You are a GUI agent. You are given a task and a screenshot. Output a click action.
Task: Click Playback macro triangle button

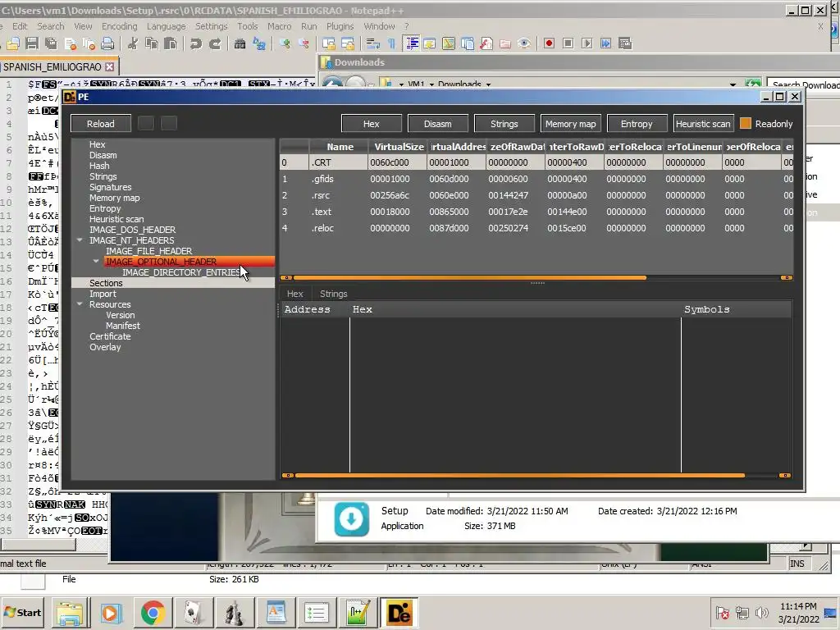[x=587, y=44]
